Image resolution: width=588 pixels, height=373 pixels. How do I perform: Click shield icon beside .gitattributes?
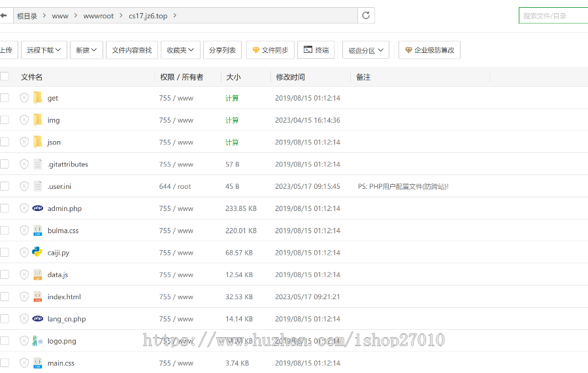coord(24,164)
